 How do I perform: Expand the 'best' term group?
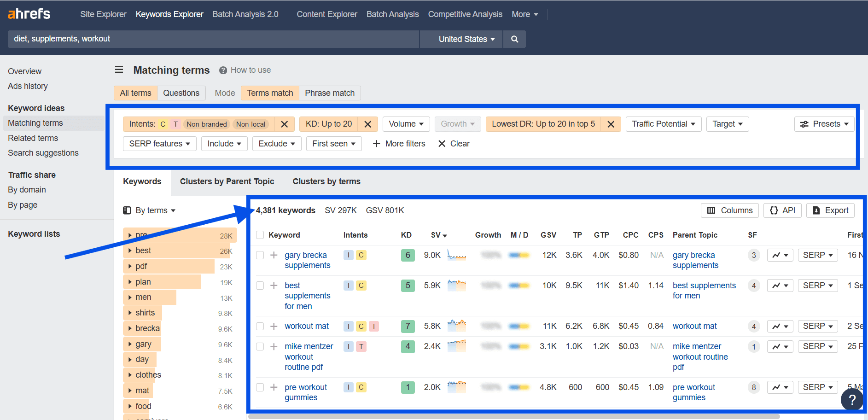[130, 251]
